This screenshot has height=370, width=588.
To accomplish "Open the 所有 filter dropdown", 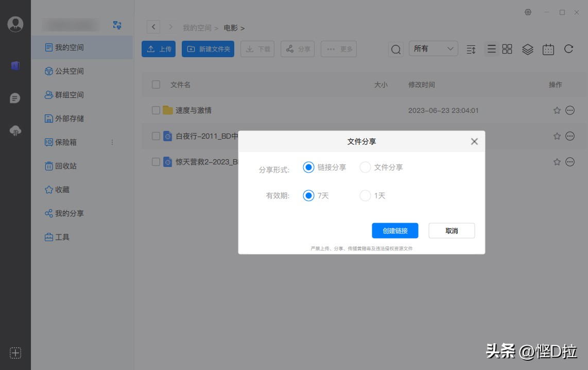I will coord(433,48).
